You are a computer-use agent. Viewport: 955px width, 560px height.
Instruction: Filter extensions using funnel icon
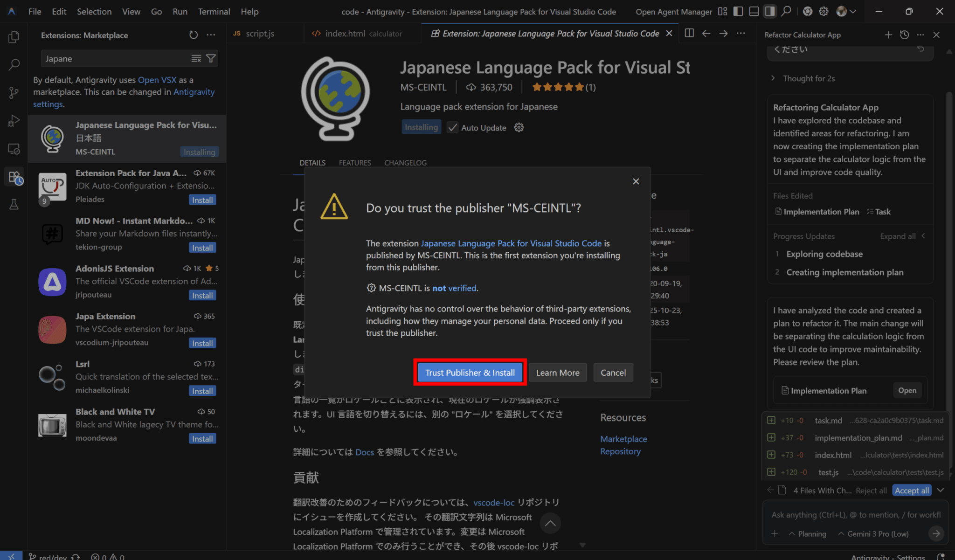pyautogui.click(x=211, y=58)
